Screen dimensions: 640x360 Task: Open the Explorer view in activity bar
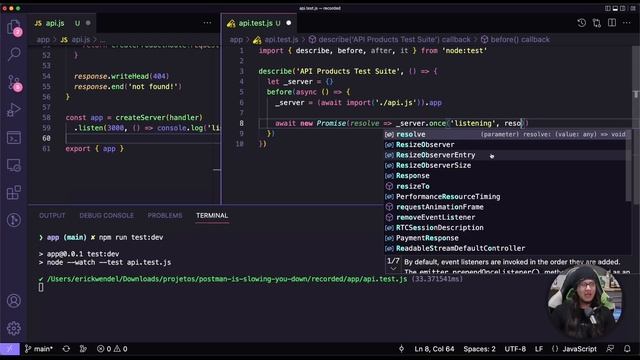[x=14, y=28]
